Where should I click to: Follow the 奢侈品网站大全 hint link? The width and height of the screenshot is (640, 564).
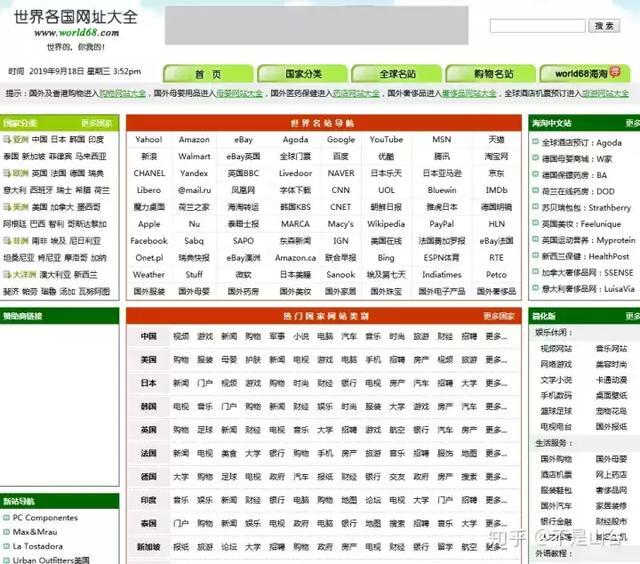[469, 93]
